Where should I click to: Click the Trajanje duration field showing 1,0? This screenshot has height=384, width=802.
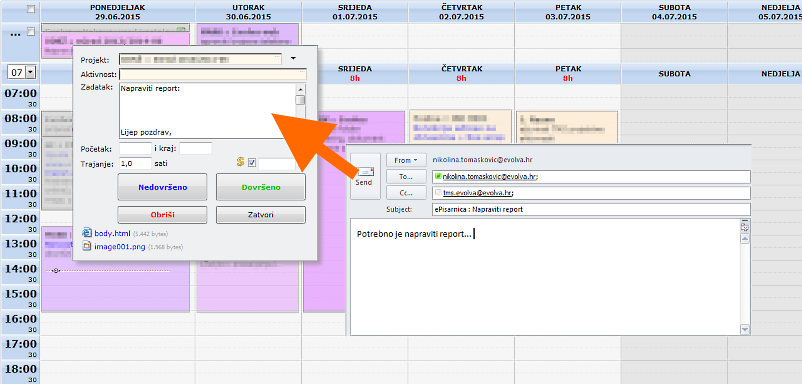point(136,164)
